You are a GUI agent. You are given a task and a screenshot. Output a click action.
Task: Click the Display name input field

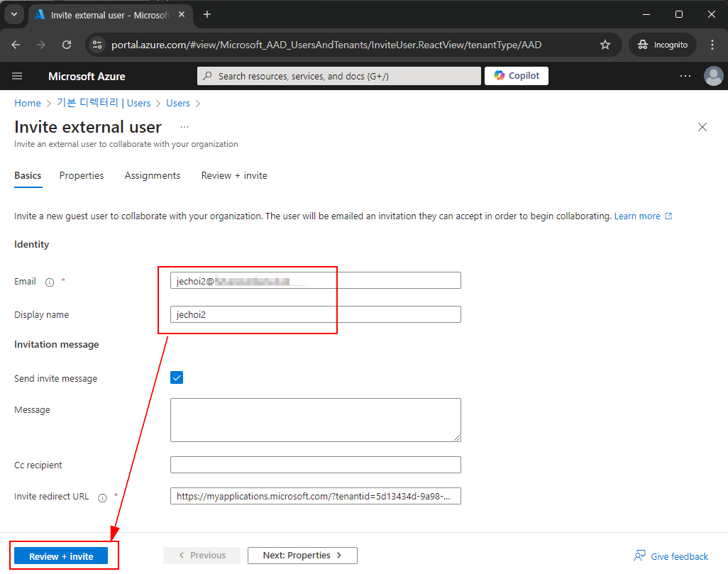click(315, 314)
